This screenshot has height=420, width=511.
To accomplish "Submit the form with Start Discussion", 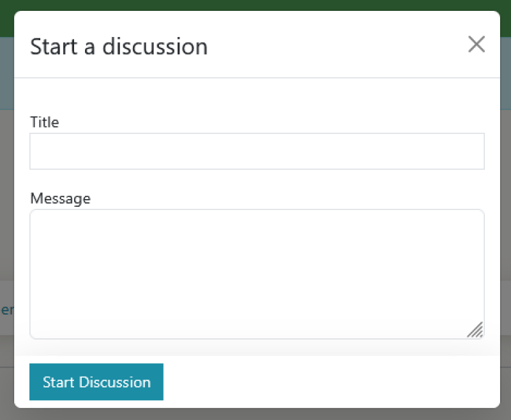I will pos(96,382).
